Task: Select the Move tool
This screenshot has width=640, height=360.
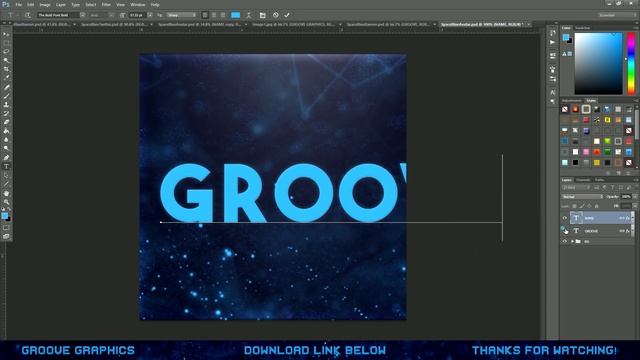Action: (6, 34)
